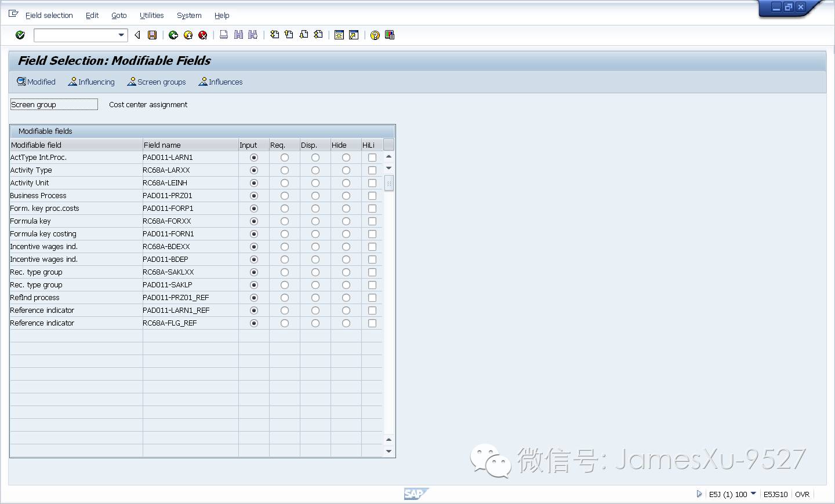Click the status bar expand triangle

coord(699,494)
